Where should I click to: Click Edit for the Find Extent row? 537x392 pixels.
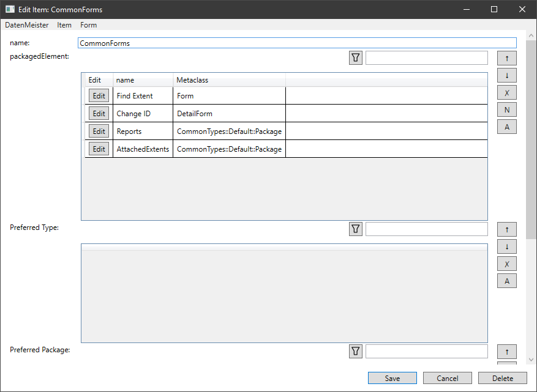coord(99,96)
